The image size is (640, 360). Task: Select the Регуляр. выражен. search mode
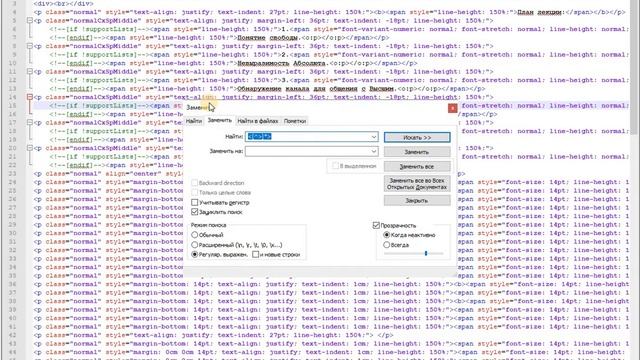pos(195,254)
